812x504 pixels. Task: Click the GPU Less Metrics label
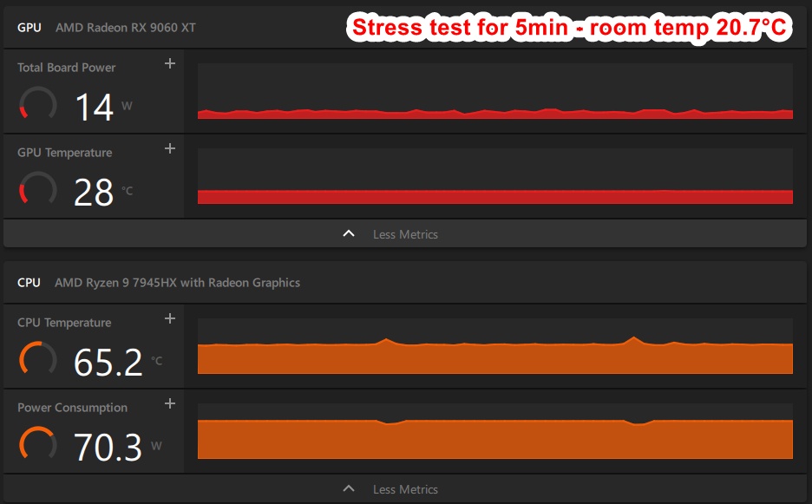(405, 234)
